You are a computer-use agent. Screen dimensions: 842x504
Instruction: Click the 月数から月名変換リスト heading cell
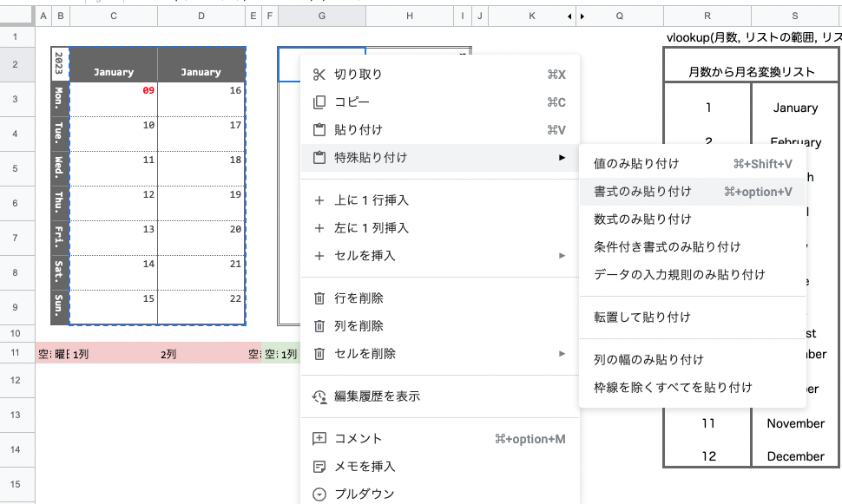(751, 65)
